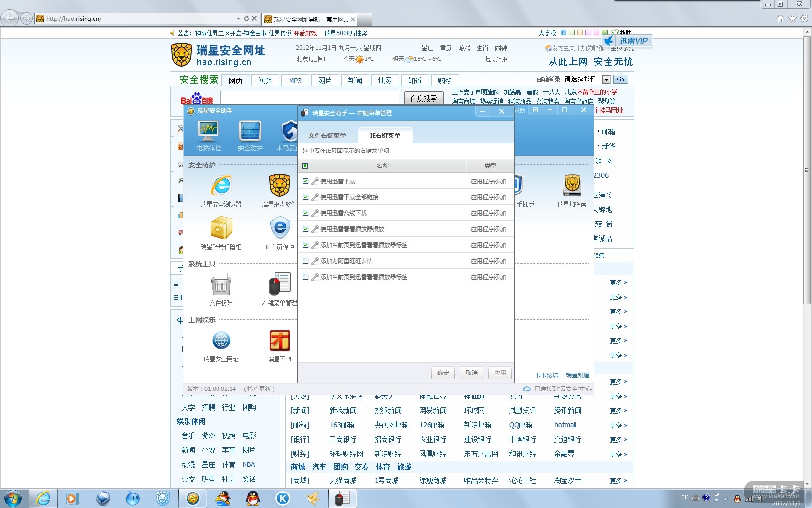The width and height of the screenshot is (812, 508).
Task: Switch search to the 地图 tab
Action: (385, 81)
